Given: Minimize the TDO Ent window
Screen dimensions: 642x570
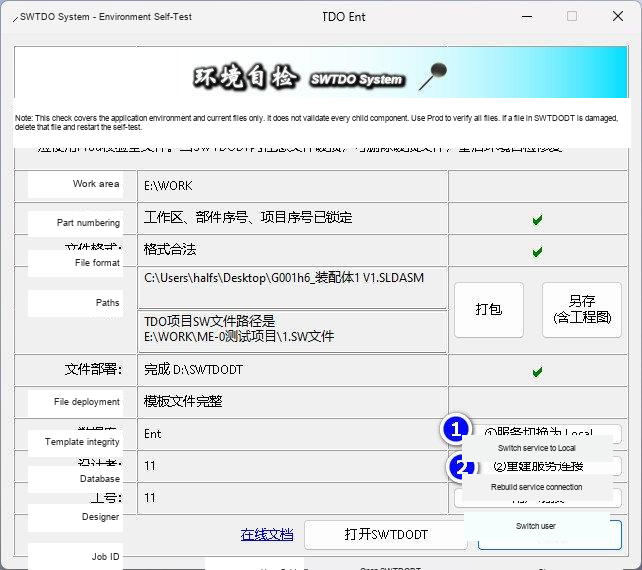Looking at the screenshot, I should [x=527, y=16].
